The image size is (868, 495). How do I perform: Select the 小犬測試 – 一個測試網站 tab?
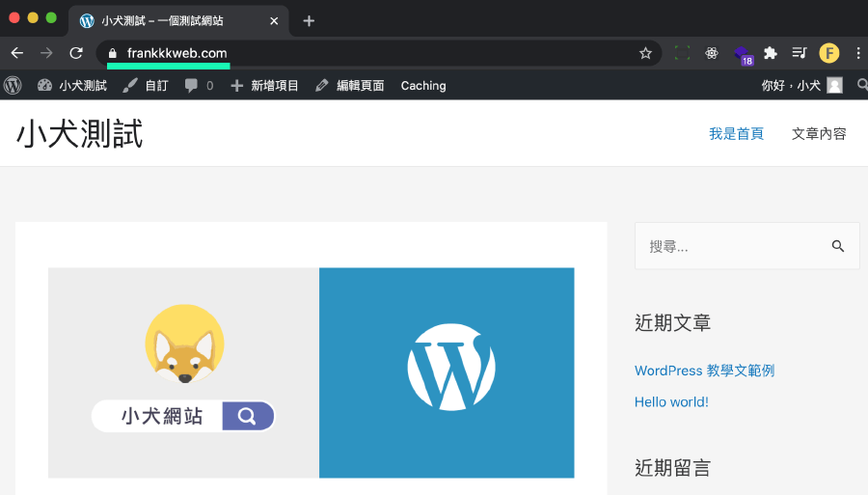[x=178, y=21]
